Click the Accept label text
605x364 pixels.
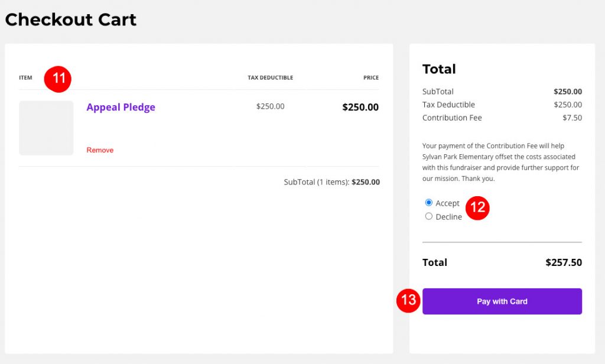pos(448,203)
